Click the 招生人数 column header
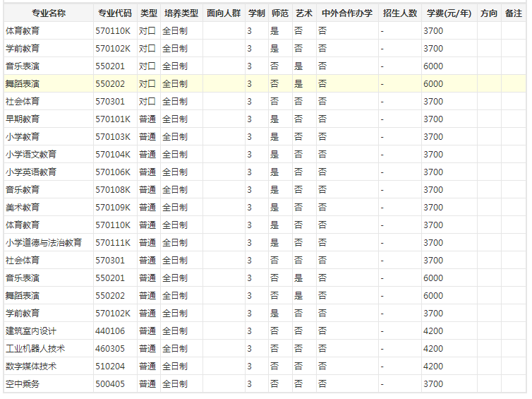 tap(400, 13)
